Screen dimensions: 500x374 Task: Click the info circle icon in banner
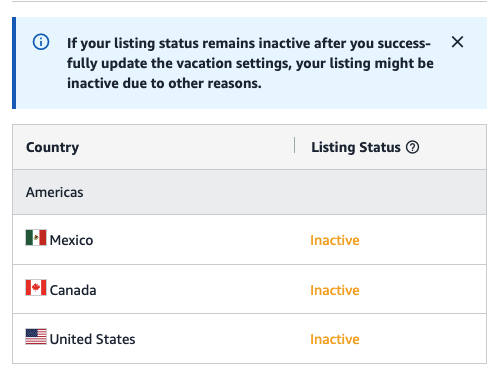pos(41,42)
